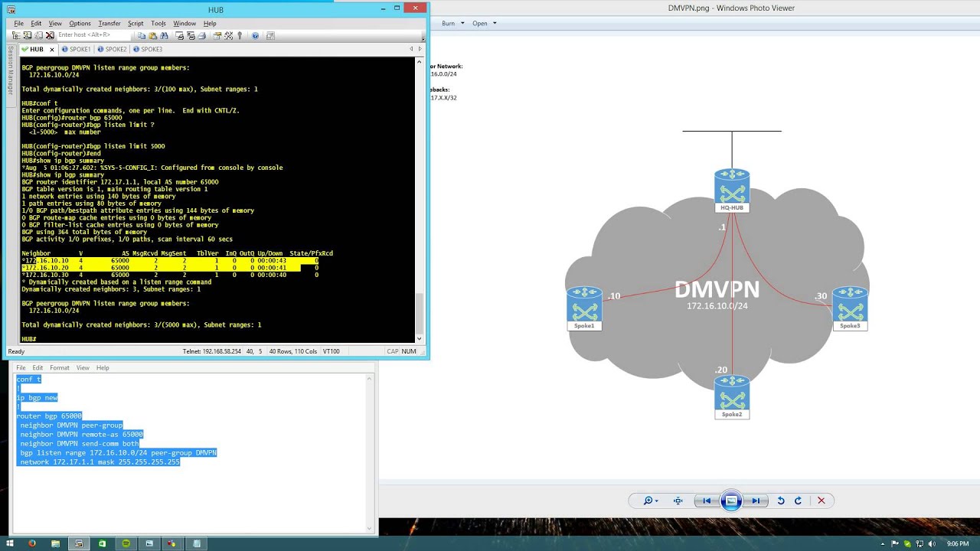Show next tabs with right tab arrow

pyautogui.click(x=420, y=49)
